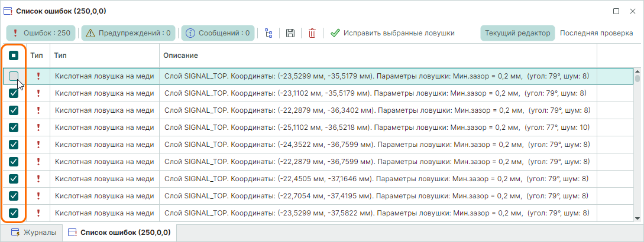Click the narrow Тип icon column header
644x242 pixels.
(x=38, y=55)
